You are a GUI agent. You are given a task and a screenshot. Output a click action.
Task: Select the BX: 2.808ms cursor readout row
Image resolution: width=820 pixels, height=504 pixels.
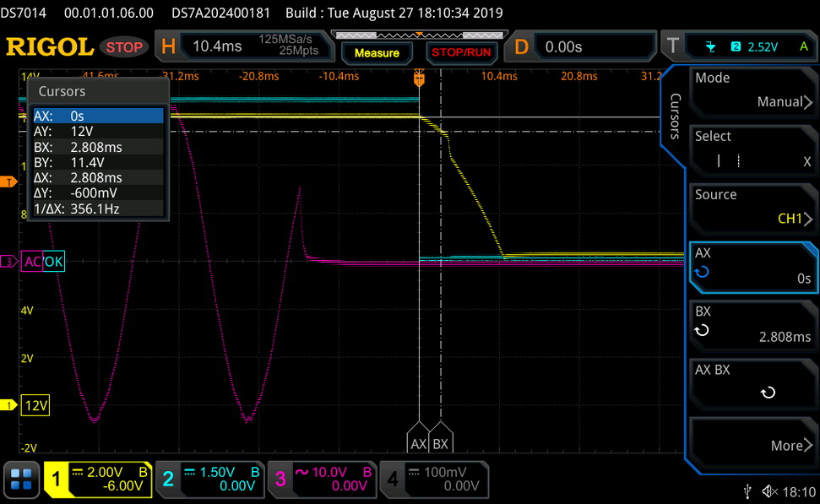[x=98, y=147]
